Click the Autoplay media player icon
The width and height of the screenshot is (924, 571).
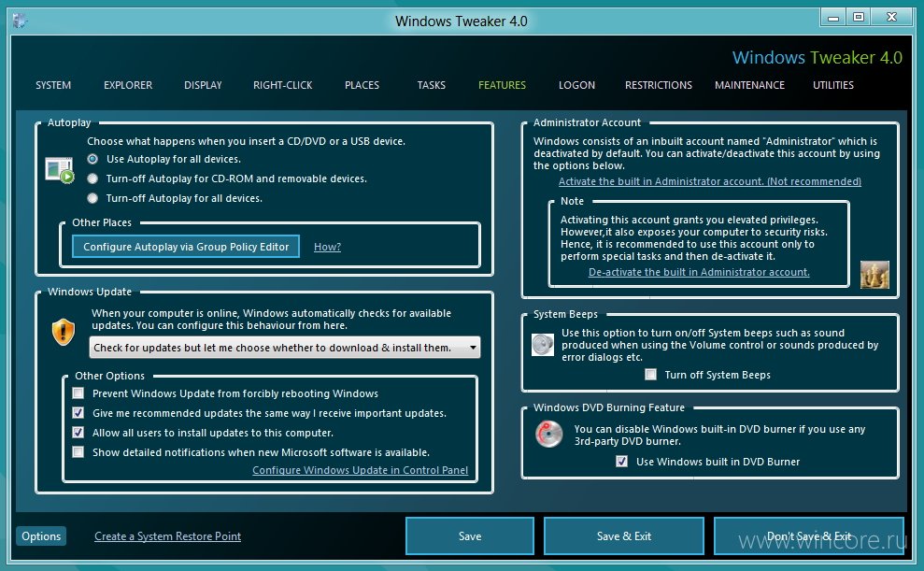tap(59, 170)
